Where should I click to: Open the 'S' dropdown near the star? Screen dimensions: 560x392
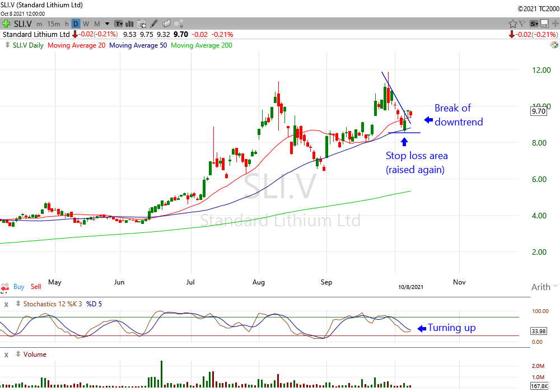pyautogui.click(x=534, y=24)
